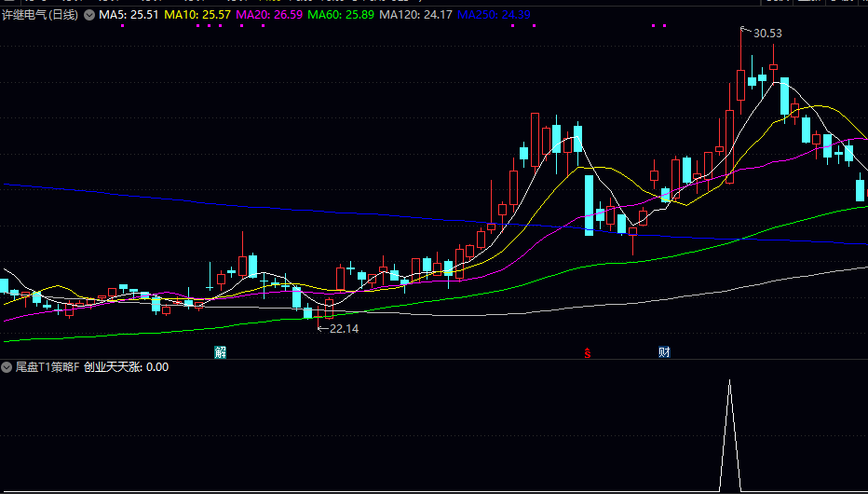Click the 22.14 low price label

pyautogui.click(x=344, y=329)
